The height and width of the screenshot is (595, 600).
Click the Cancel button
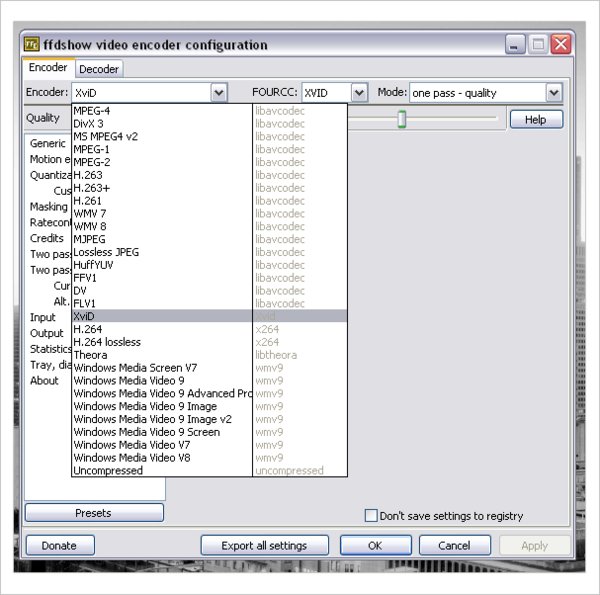pyautogui.click(x=455, y=545)
